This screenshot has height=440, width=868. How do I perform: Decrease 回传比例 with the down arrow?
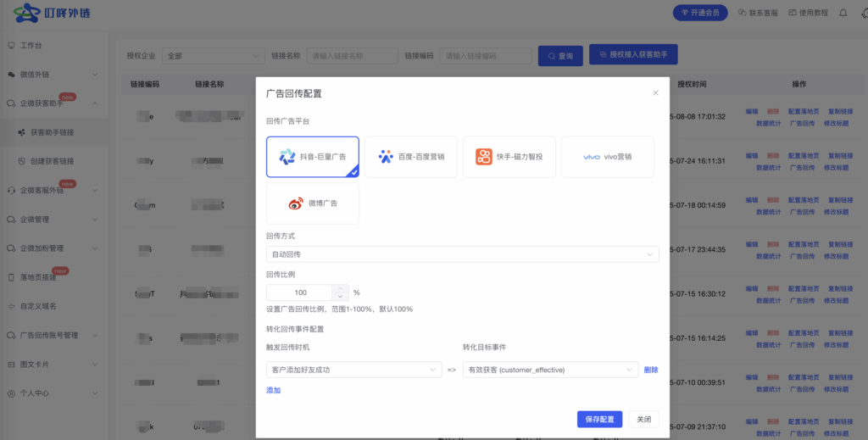(340, 297)
